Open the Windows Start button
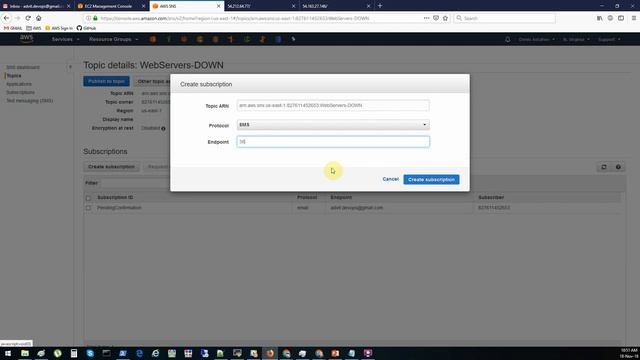 pos(8,353)
